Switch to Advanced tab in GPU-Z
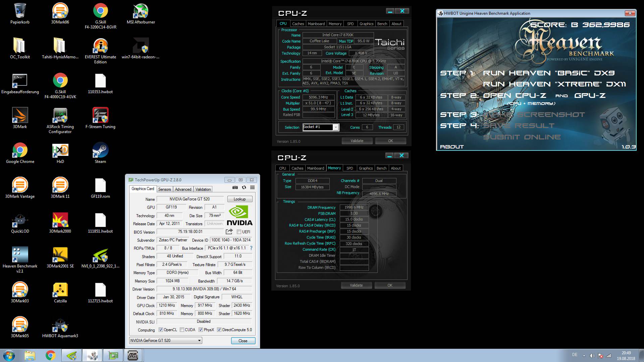Viewport: 644px width, 362px height. coord(183,189)
